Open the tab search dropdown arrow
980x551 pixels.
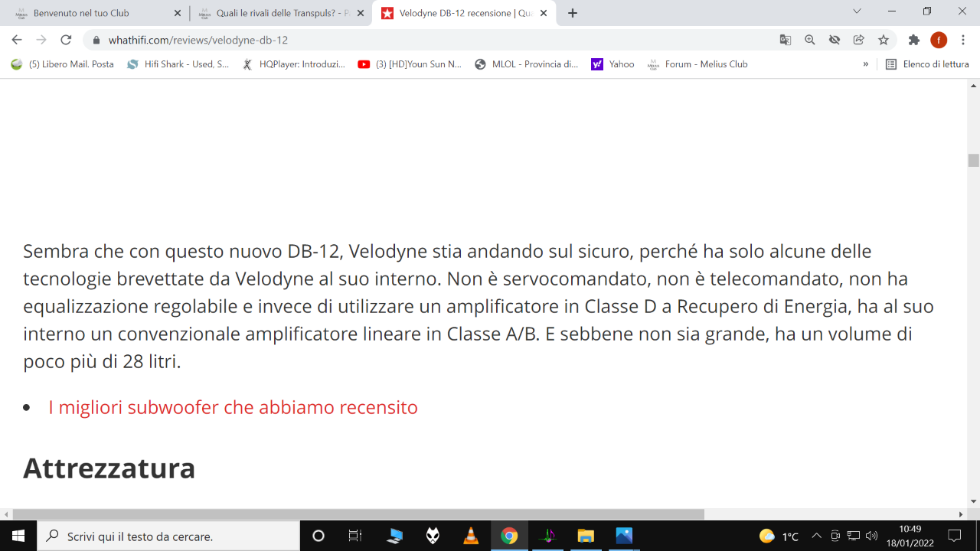[857, 11]
